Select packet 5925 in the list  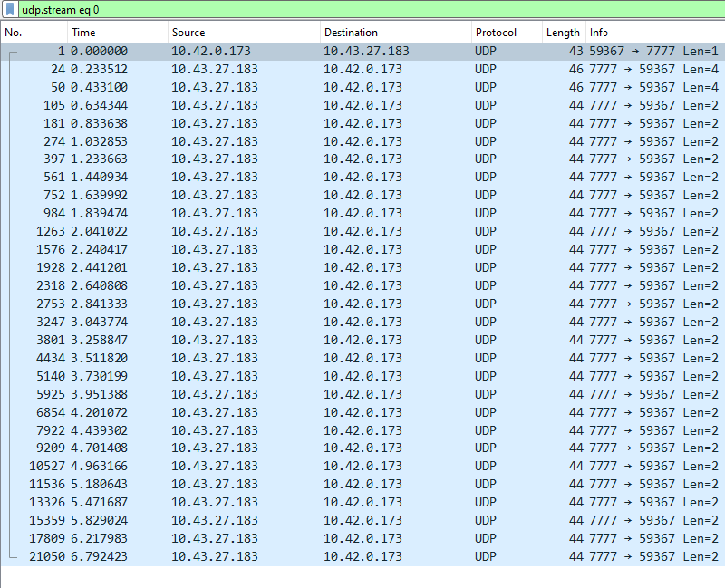click(x=272, y=394)
